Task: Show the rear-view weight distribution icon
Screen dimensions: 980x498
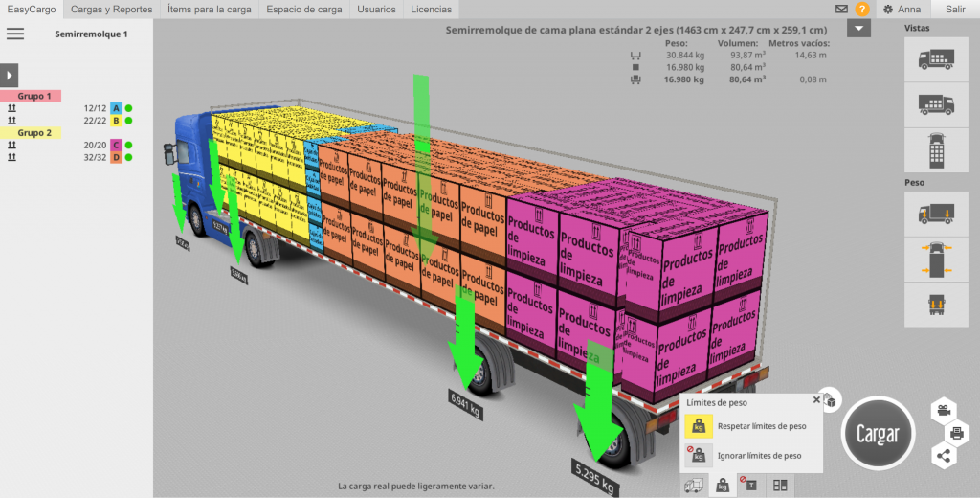Action: pos(936,305)
